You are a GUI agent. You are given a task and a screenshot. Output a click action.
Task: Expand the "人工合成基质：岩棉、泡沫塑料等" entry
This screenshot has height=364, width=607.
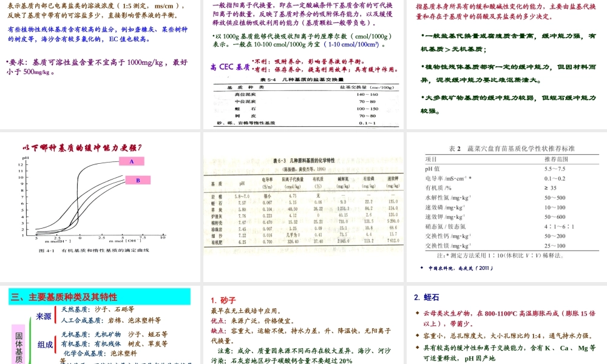(x=112, y=320)
